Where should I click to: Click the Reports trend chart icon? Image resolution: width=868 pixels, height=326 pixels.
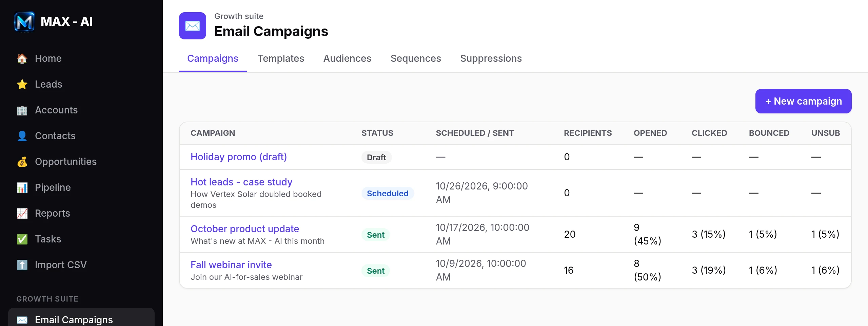click(22, 213)
